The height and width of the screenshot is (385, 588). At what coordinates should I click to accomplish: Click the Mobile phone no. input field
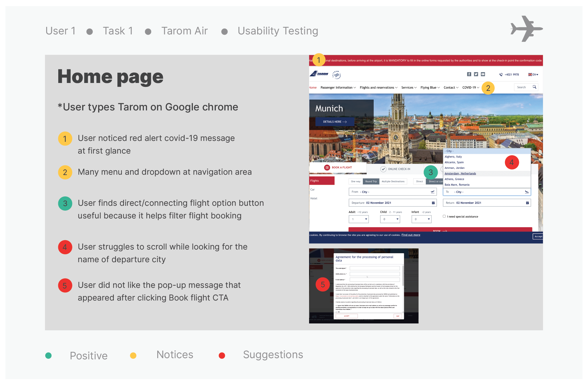tap(375, 274)
